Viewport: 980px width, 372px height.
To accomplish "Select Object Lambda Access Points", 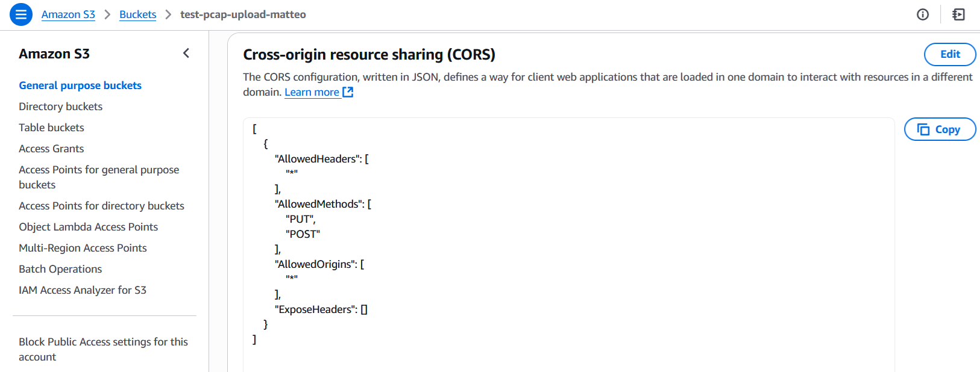I will point(88,227).
